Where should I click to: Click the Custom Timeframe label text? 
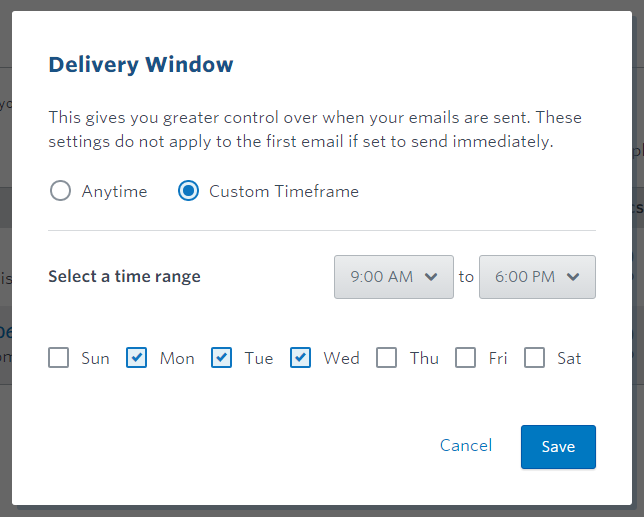point(284,191)
